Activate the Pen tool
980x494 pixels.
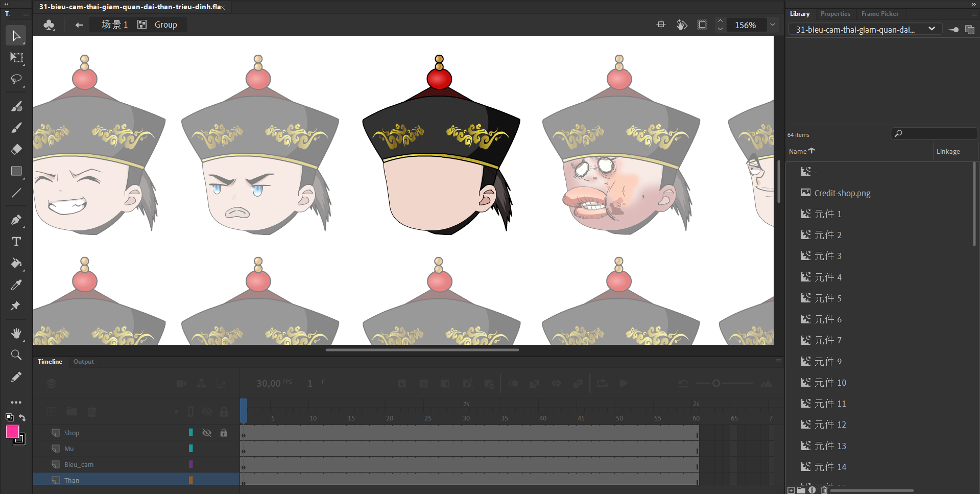click(16, 220)
